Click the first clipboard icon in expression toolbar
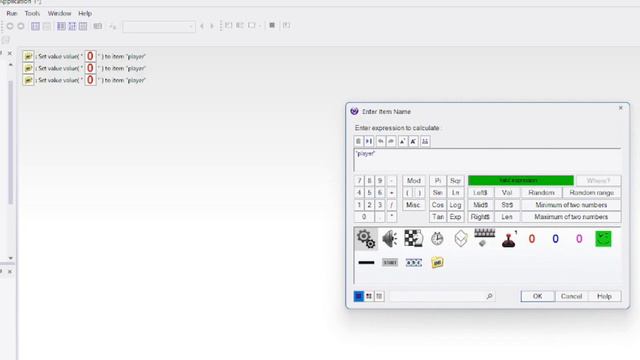640x360 pixels. [x=358, y=141]
